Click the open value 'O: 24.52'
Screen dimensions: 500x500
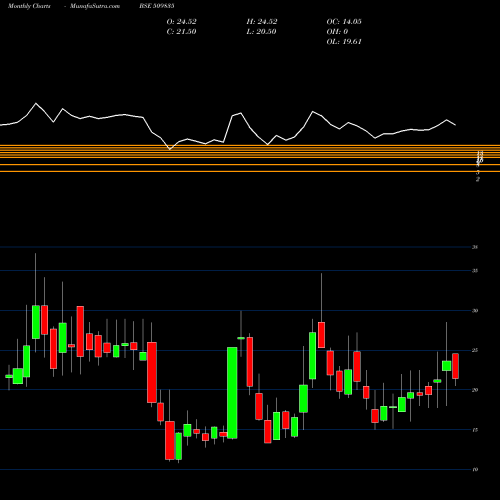tap(182, 22)
